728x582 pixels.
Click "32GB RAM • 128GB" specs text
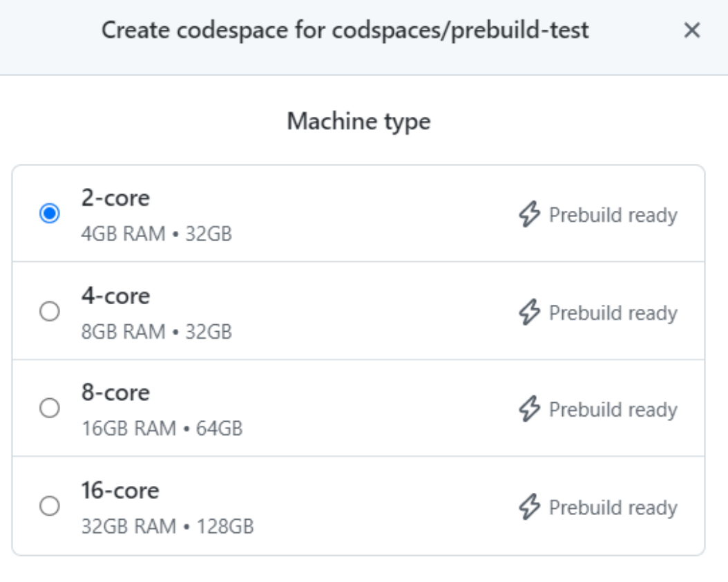(x=168, y=527)
